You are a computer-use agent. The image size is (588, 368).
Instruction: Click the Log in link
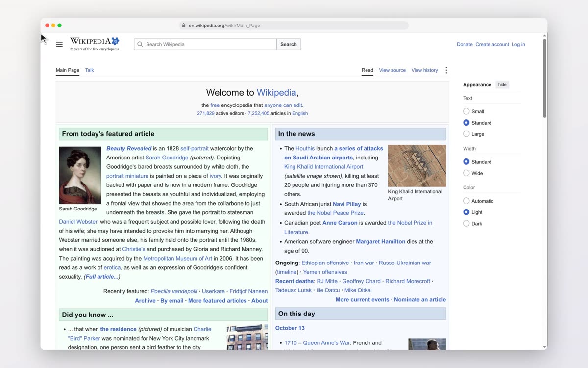click(518, 44)
